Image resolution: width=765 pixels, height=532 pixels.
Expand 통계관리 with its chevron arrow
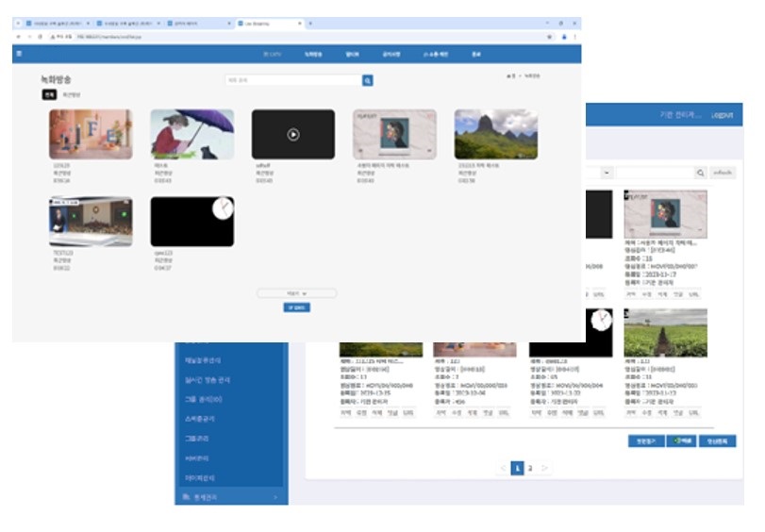coord(275,497)
